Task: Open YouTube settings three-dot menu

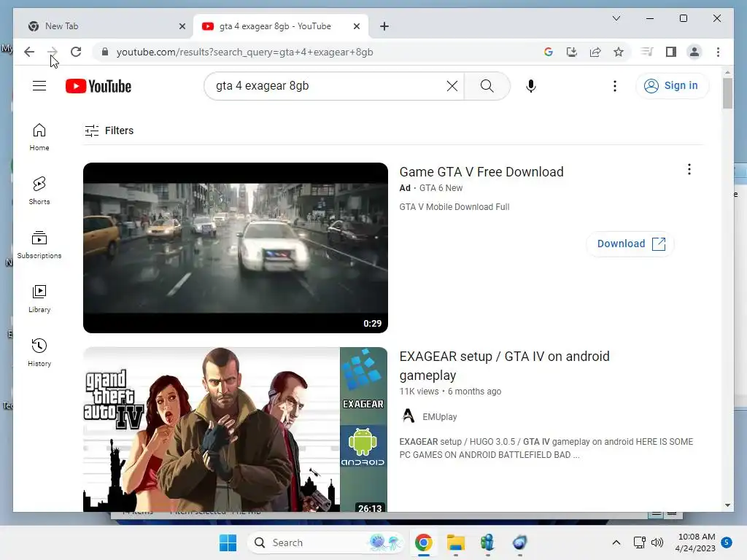Action: [x=614, y=86]
